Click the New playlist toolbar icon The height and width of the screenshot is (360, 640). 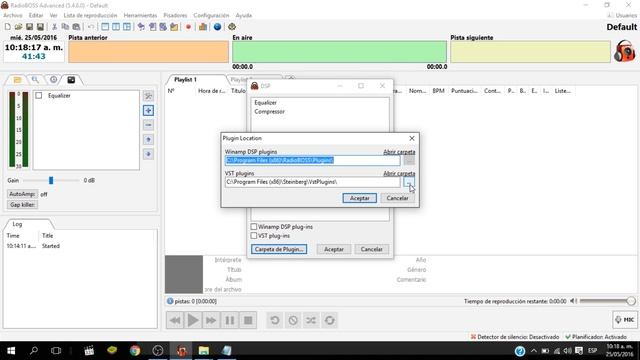[7, 27]
